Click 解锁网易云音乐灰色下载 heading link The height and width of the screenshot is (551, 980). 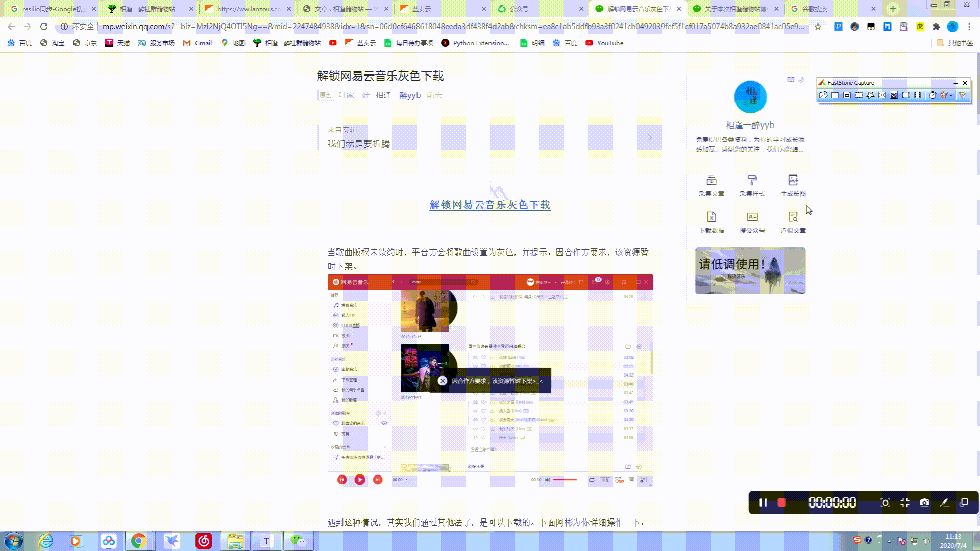(x=490, y=205)
